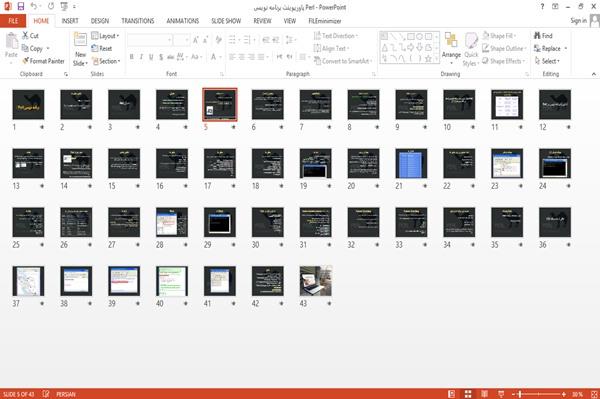600x399 pixels.
Task: Click Normal view icon in status bar
Action: (x=452, y=394)
